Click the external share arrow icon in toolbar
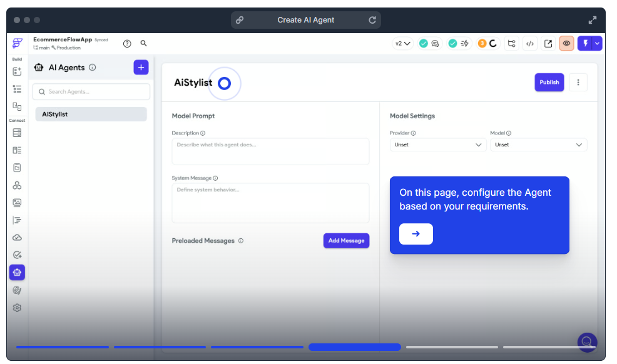Image resolution: width=617 pixels, height=364 pixels. [548, 44]
